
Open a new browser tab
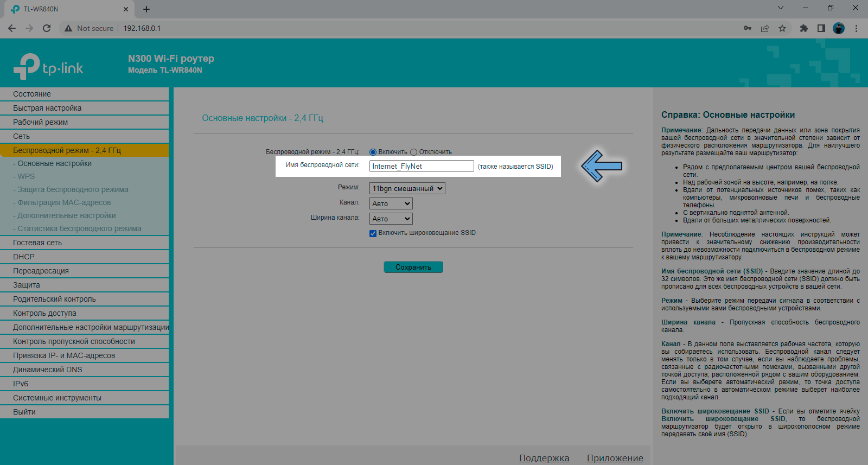click(x=146, y=9)
